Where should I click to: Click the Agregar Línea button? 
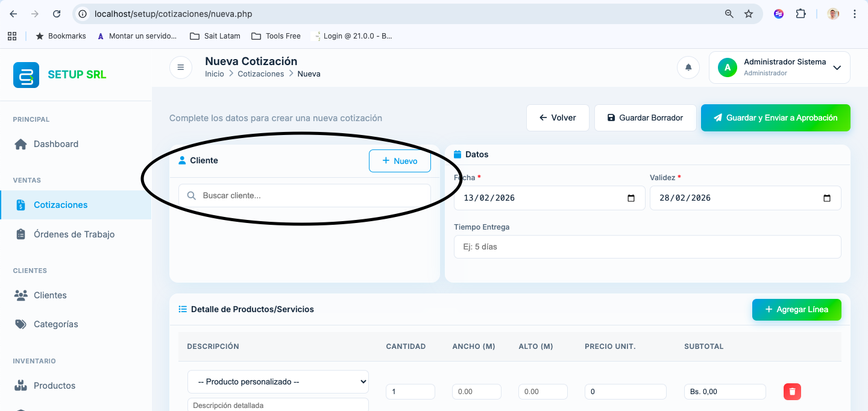coord(796,309)
